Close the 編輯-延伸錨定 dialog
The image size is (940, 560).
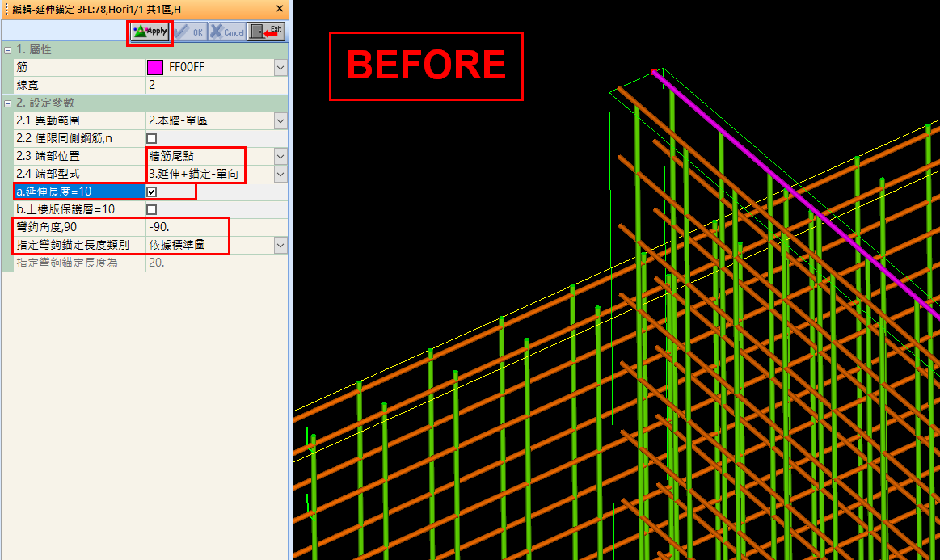tap(280, 8)
